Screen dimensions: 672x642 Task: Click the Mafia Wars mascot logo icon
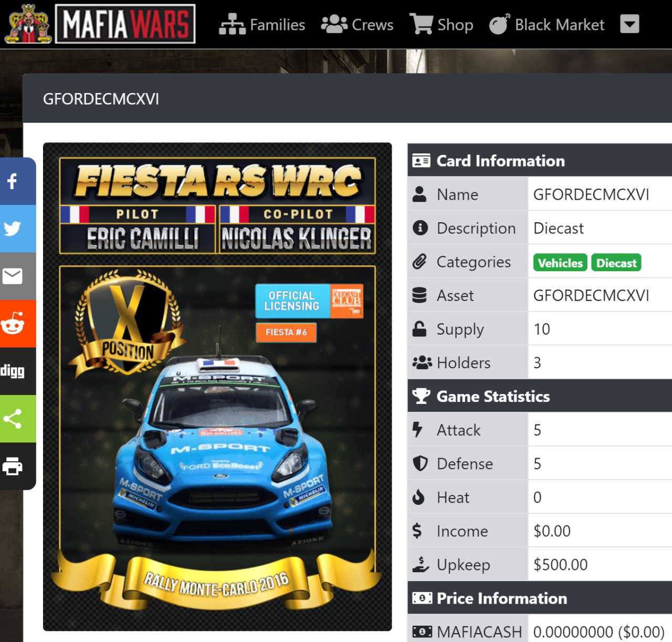(28, 24)
